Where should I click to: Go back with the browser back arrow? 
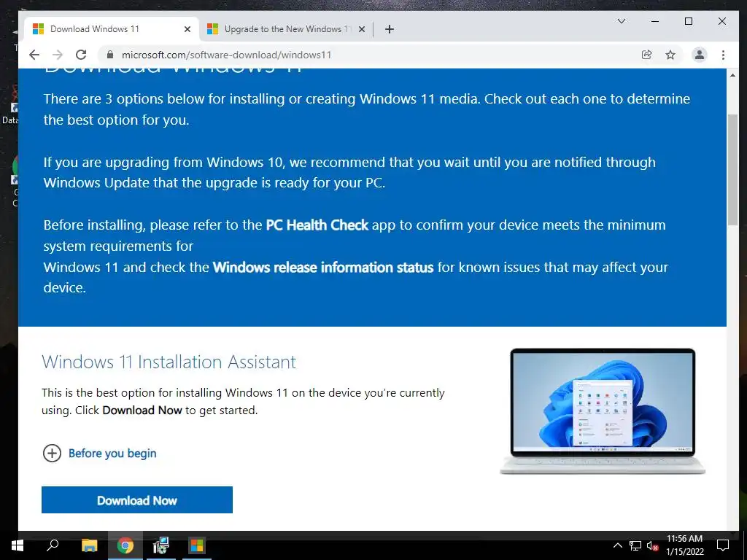click(34, 55)
